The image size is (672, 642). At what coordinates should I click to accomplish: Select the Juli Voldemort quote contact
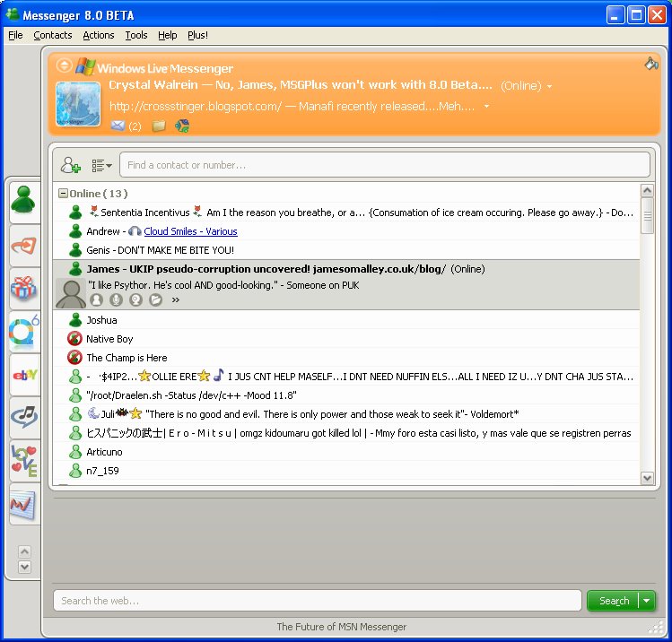[345, 413]
